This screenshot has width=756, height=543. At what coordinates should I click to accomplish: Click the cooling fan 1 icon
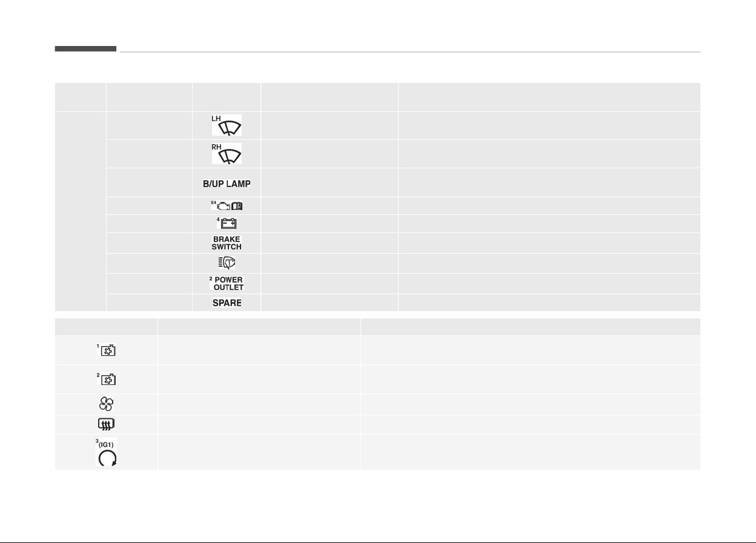[x=107, y=350]
